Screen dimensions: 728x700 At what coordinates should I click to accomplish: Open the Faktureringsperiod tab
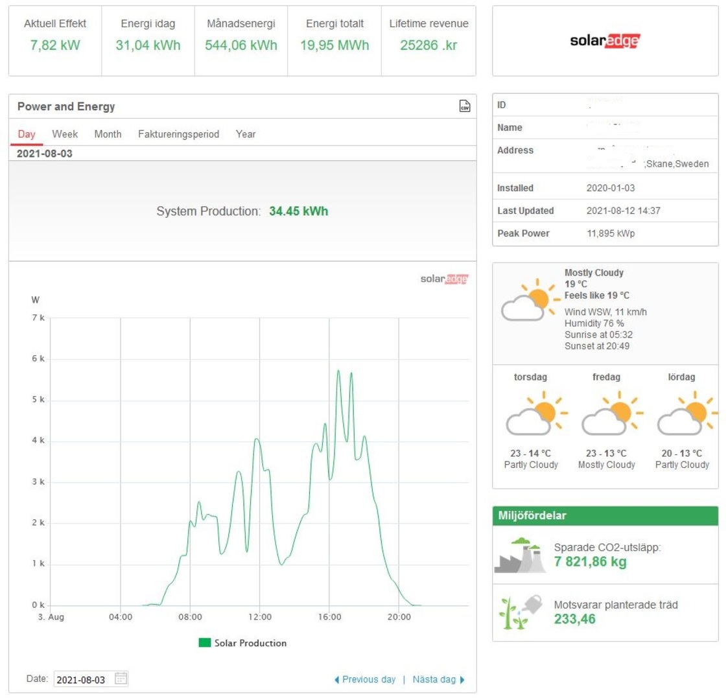(x=178, y=134)
